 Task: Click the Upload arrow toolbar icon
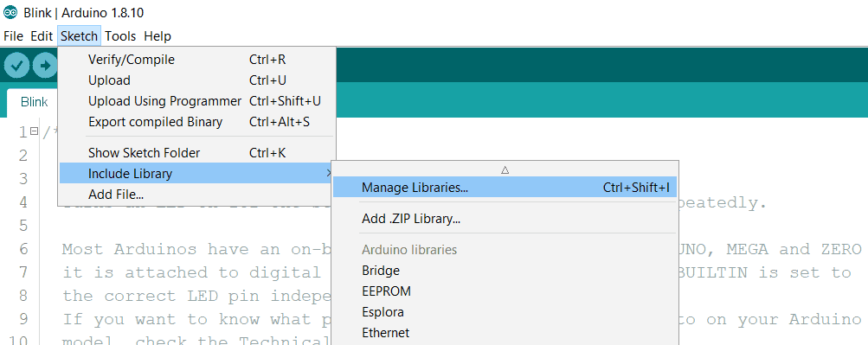[45, 66]
